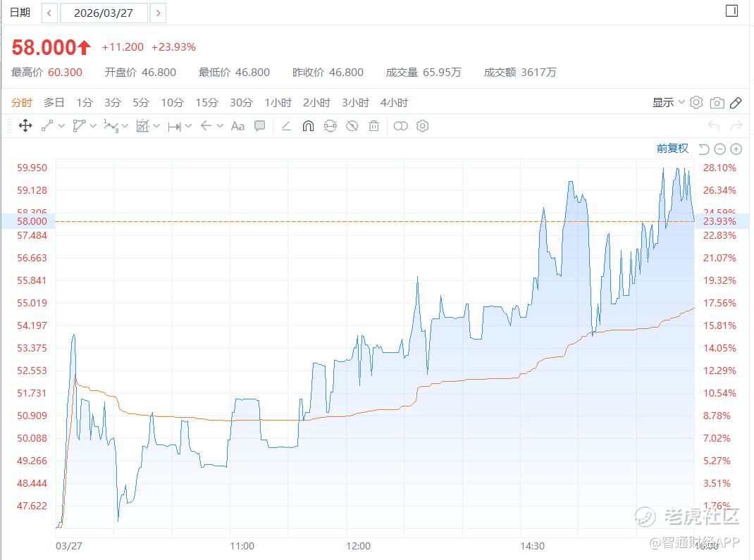Viewport: 754px width, 560px height.
Task: Switch to the 多日 multi-day tab
Action: (x=54, y=103)
